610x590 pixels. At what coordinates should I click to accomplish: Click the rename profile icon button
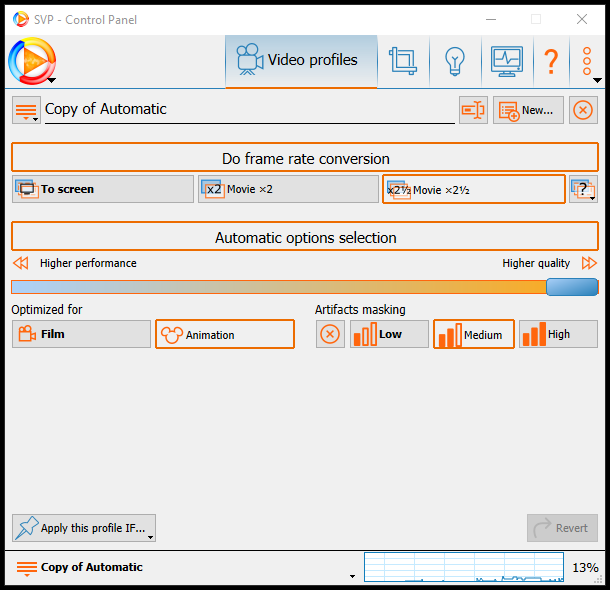473,110
